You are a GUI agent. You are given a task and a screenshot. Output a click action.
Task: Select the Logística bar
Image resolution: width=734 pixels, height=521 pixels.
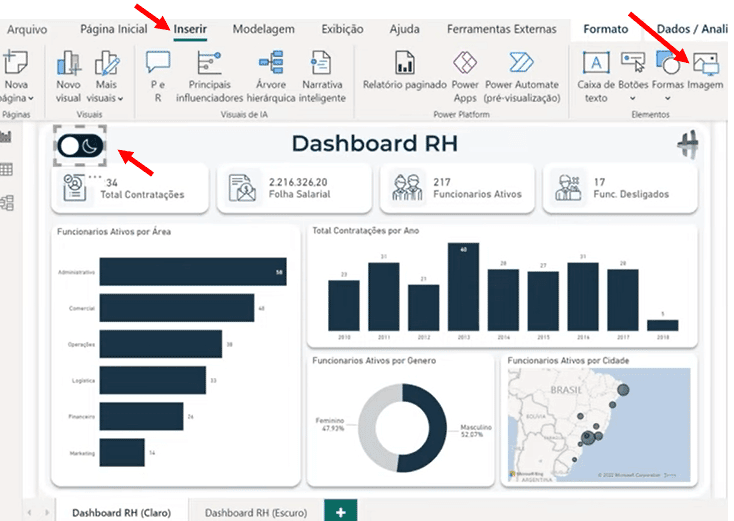[153, 380]
